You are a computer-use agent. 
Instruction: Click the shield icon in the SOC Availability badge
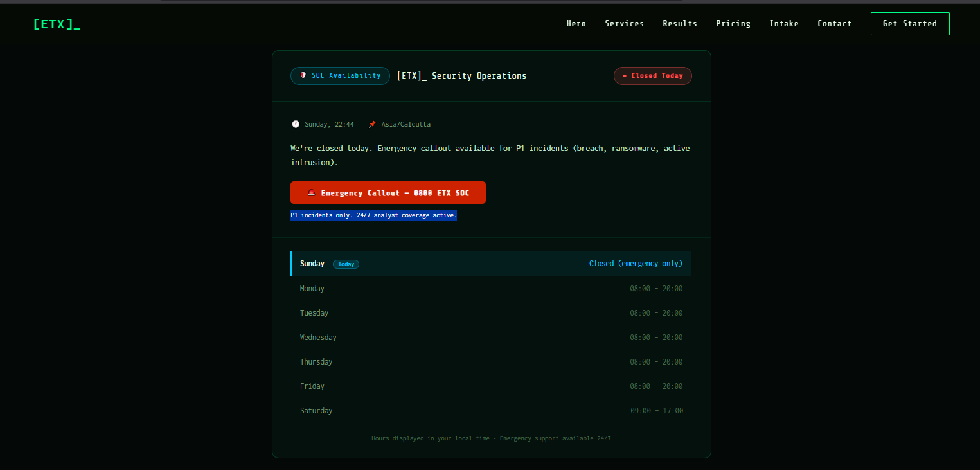click(x=303, y=76)
